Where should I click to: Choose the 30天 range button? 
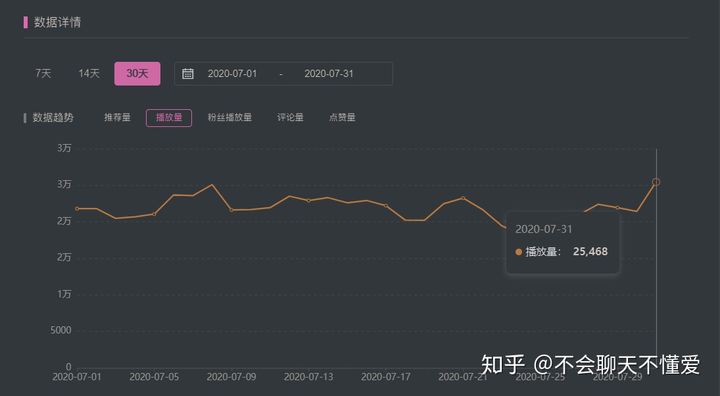point(137,74)
